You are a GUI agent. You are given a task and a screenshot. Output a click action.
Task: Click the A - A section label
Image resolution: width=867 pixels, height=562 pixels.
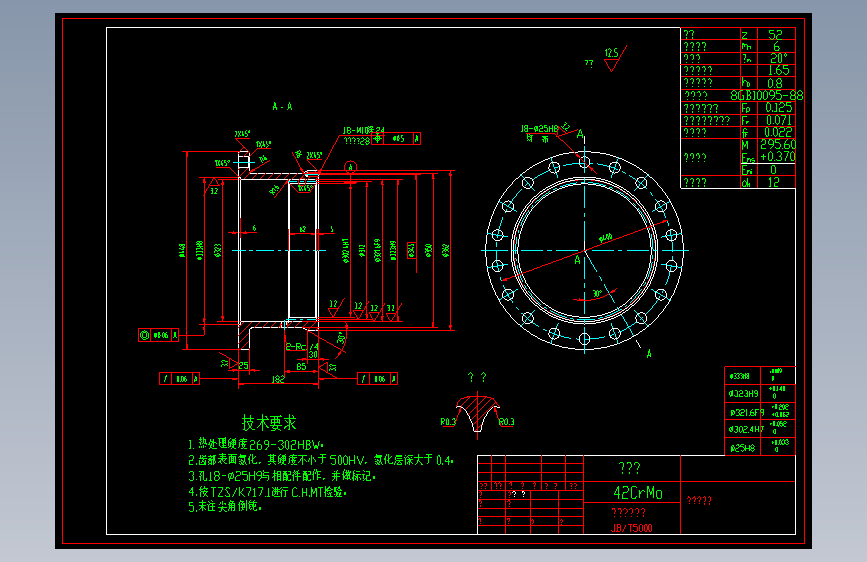click(x=282, y=106)
